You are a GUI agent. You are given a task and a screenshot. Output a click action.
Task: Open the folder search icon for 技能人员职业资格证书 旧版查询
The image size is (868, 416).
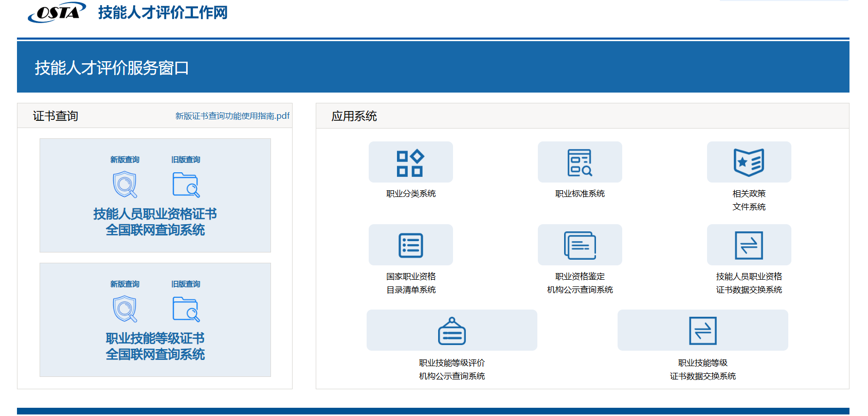coord(186,185)
